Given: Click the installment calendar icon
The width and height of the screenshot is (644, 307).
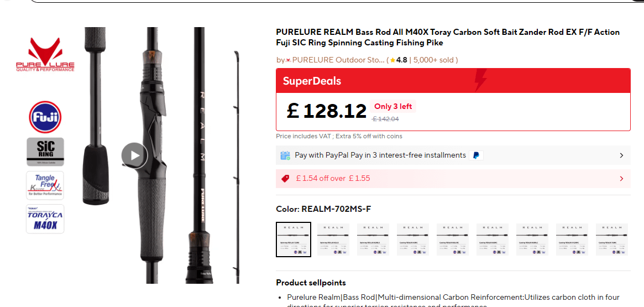Looking at the screenshot, I should (x=285, y=155).
